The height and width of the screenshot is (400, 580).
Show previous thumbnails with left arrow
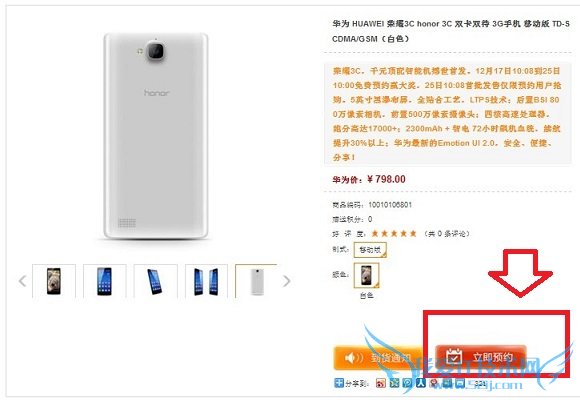tap(23, 281)
